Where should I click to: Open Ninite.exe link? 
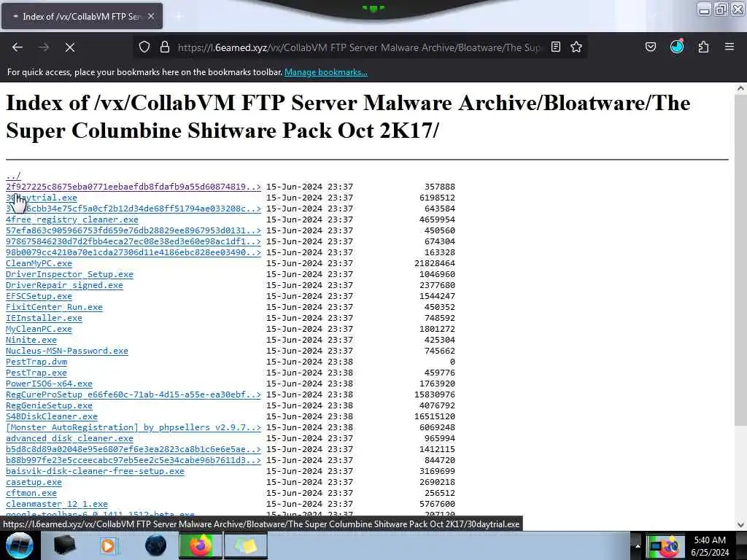[31, 340]
